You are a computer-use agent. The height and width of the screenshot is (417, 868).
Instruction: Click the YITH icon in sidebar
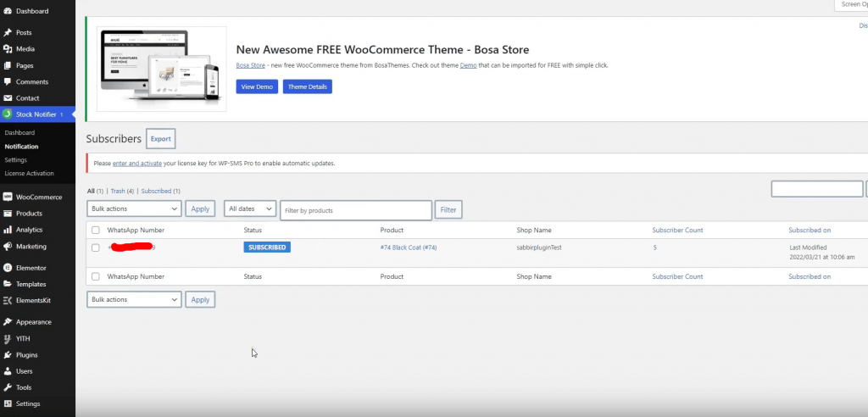[x=7, y=338]
